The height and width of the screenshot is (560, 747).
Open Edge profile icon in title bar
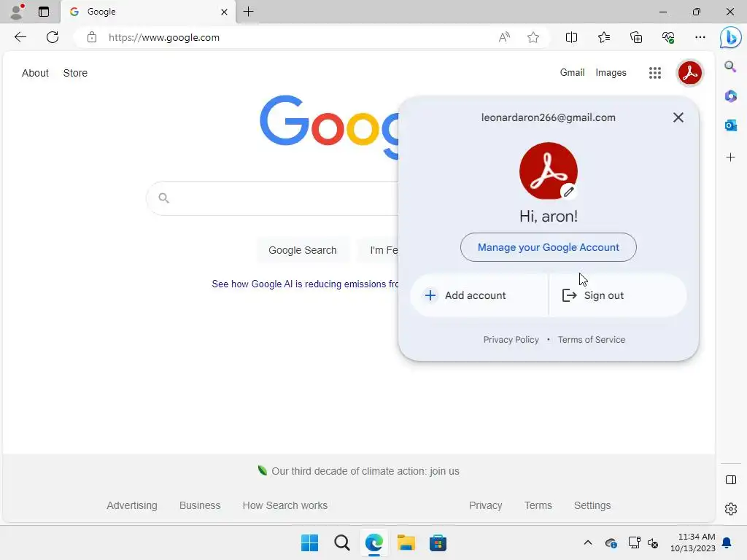tap(17, 12)
